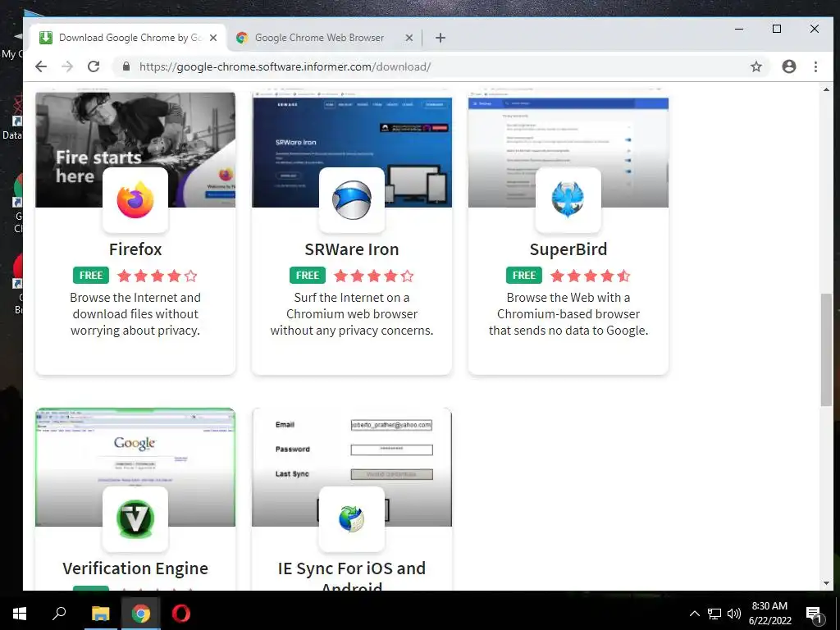Open Windows taskbar search
Screen dimensions: 840x630
(x=59, y=614)
